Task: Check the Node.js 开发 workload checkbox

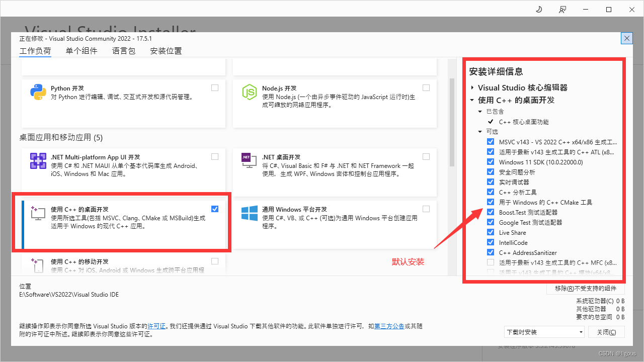Action: [x=426, y=87]
